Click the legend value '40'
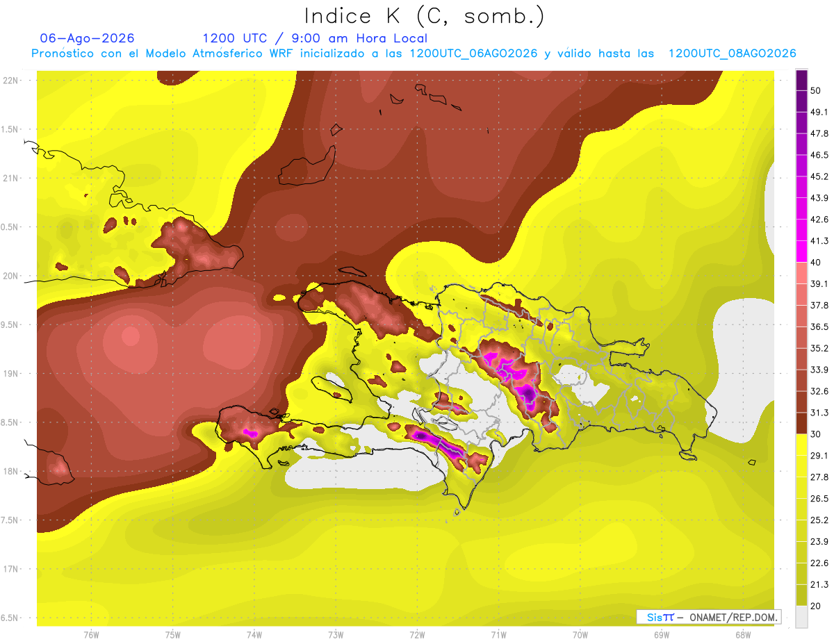This screenshot has height=644, width=834. click(816, 263)
